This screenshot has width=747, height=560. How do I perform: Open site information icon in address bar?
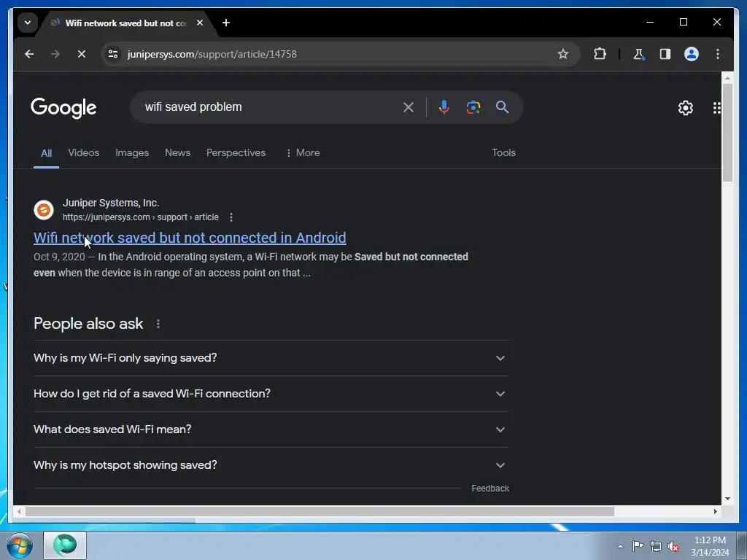[x=113, y=54]
